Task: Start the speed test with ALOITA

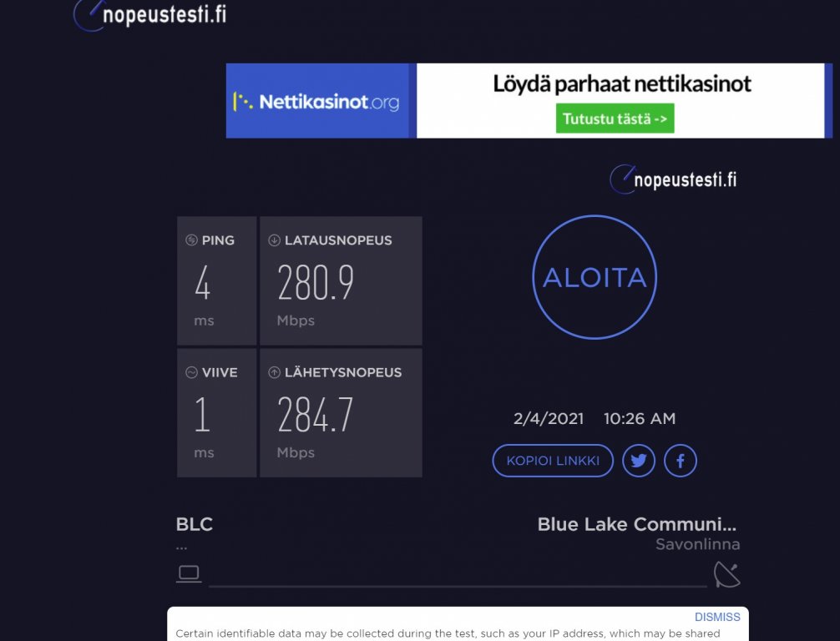Action: coord(595,277)
